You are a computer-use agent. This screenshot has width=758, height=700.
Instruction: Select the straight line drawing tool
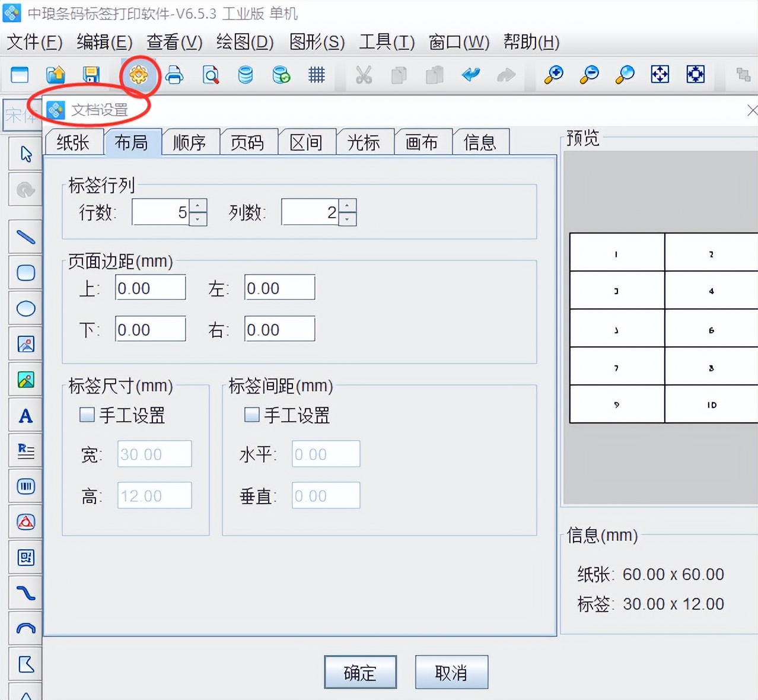click(26, 237)
